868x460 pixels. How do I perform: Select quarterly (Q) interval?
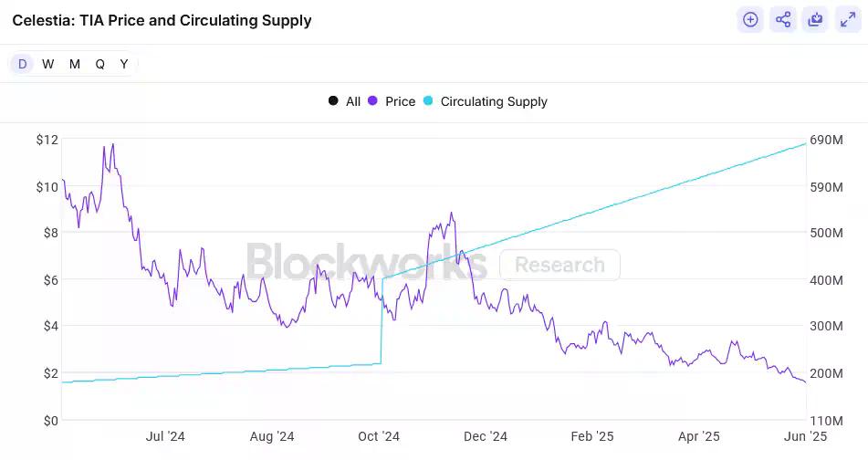(x=99, y=64)
